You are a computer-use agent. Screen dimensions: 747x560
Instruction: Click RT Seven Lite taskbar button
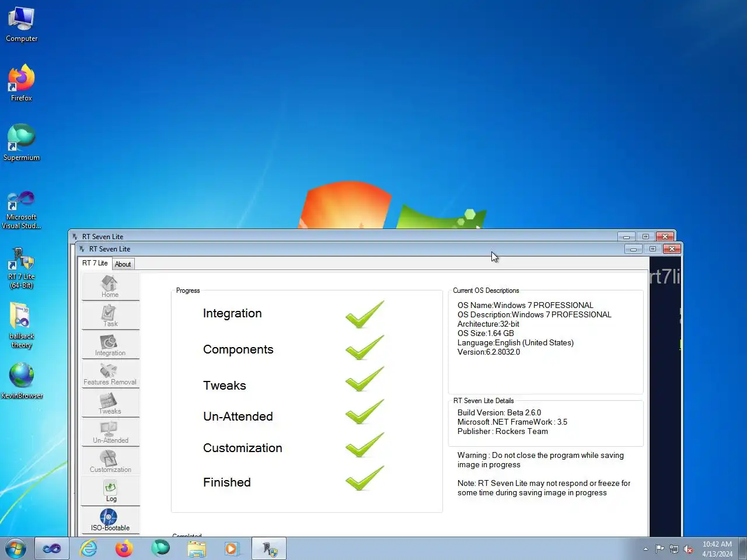pos(269,548)
